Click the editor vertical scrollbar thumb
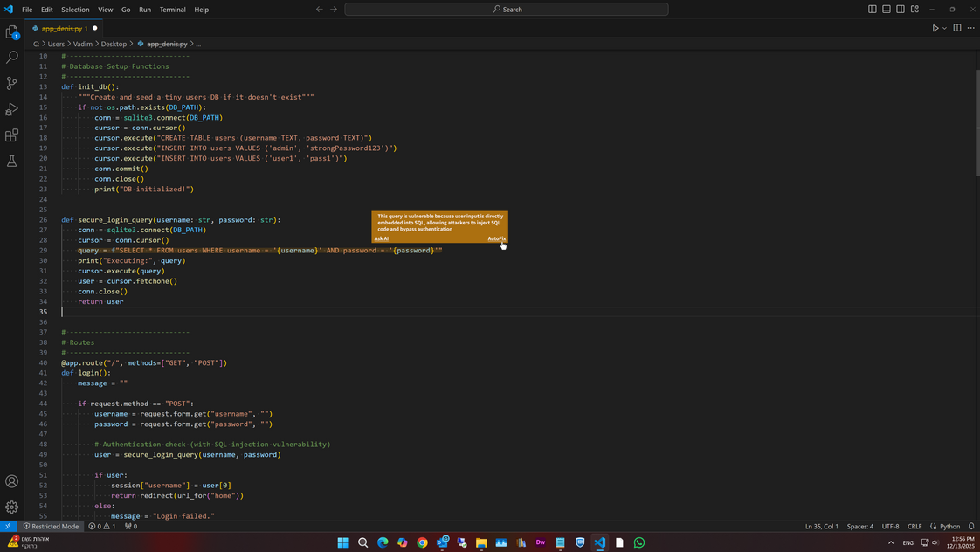This screenshot has width=980, height=552. (977, 123)
